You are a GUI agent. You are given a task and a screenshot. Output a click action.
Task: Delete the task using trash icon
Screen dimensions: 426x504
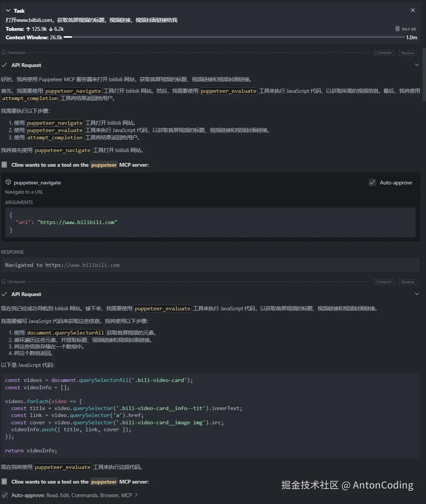click(x=397, y=29)
